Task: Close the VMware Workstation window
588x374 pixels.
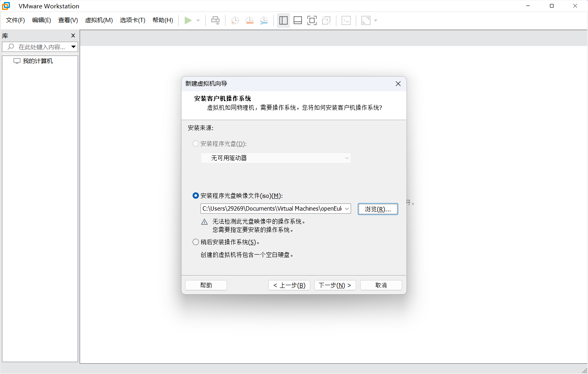Action: click(x=575, y=6)
